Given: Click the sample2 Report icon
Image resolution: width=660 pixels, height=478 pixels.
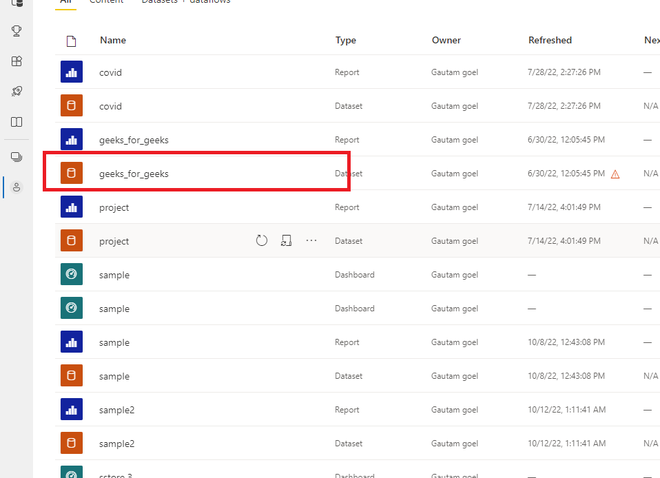Looking at the screenshot, I should (x=72, y=409).
